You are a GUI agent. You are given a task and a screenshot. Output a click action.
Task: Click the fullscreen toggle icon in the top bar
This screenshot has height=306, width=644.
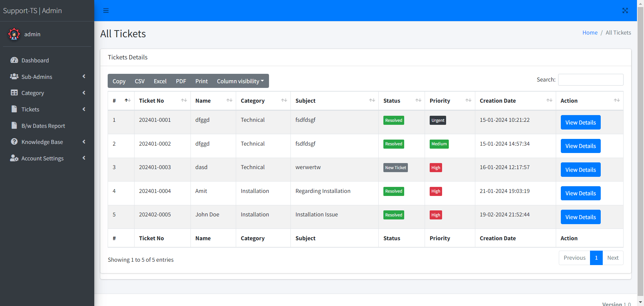(625, 10)
